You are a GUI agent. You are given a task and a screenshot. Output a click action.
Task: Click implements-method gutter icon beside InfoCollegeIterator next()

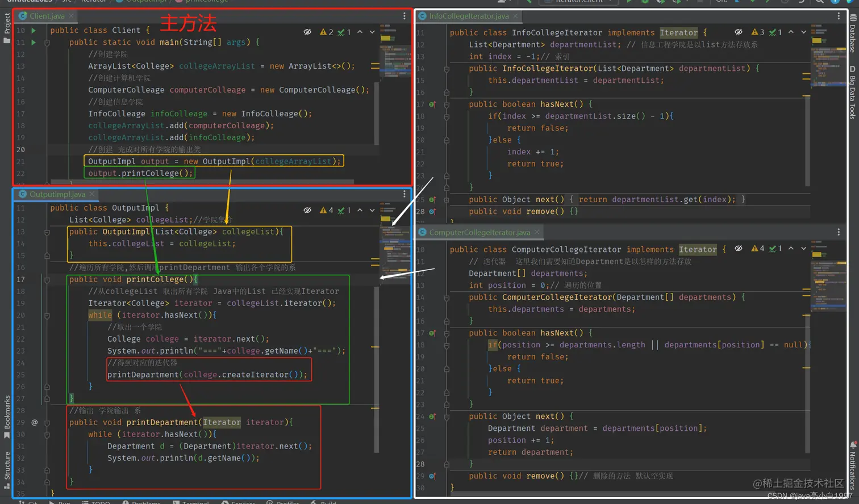click(432, 200)
